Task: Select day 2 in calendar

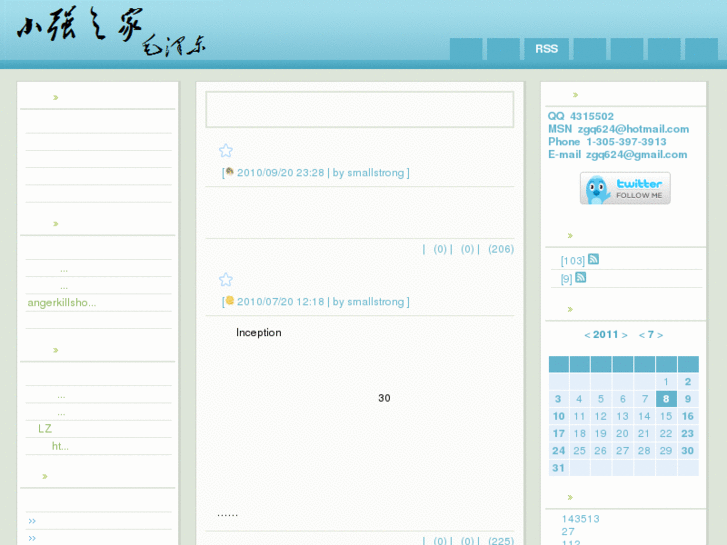Action: [688, 382]
